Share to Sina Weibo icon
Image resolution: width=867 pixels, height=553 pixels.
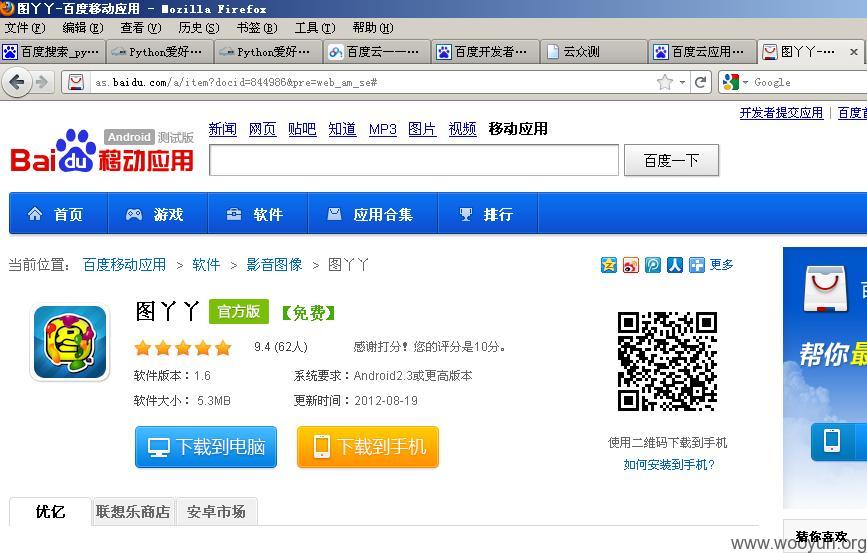pyautogui.click(x=630, y=265)
